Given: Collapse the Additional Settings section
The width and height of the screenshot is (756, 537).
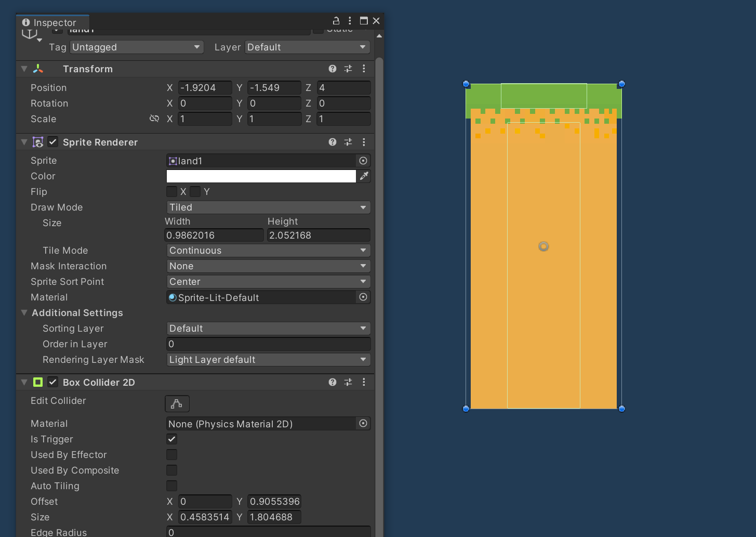Looking at the screenshot, I should [24, 312].
